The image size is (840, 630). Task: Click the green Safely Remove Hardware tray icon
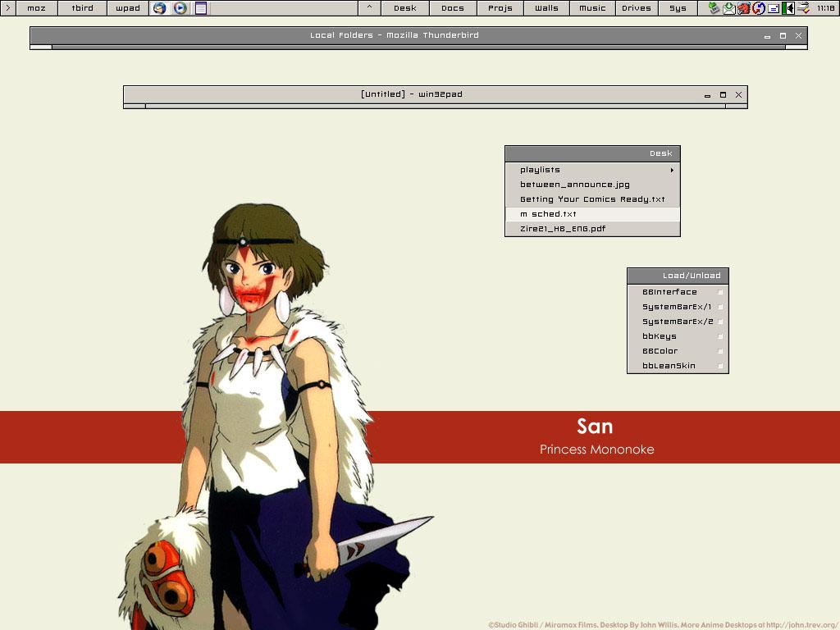click(714, 8)
